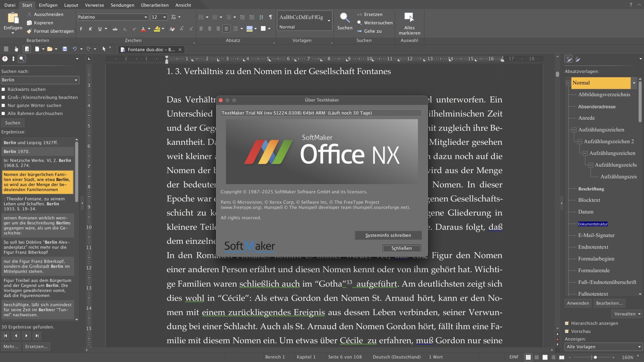This screenshot has height=362, width=644.
Task: Click Format übertragen brush icon
Action: pyautogui.click(x=29, y=31)
